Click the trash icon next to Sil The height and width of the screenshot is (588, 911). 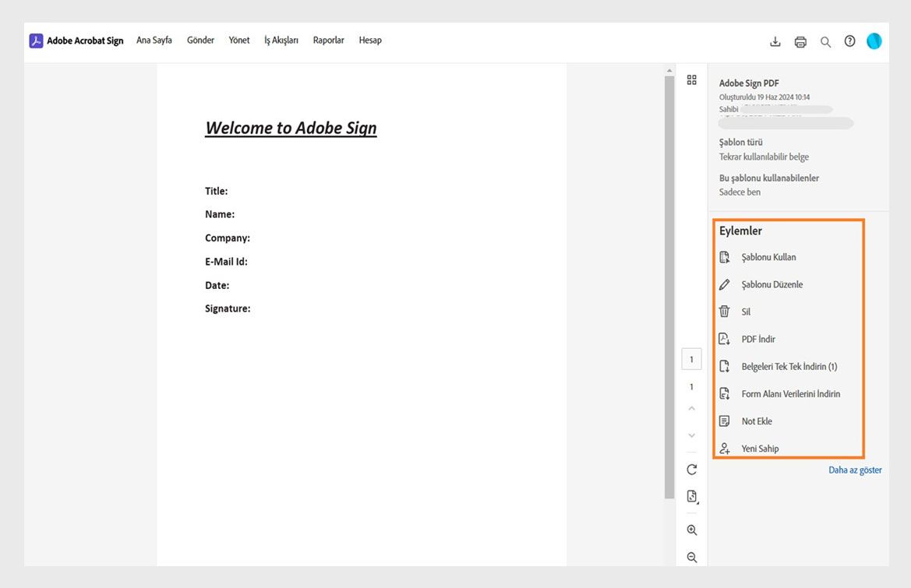click(x=725, y=312)
